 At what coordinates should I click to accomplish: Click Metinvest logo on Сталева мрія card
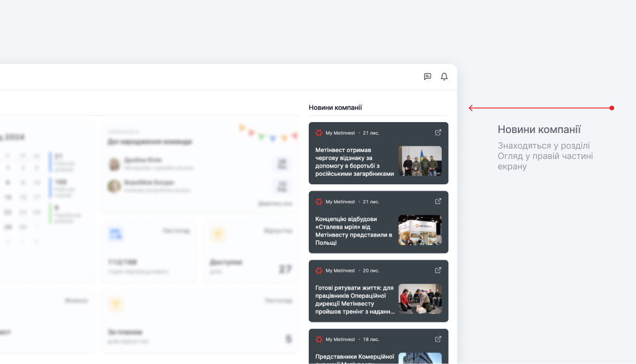319,202
